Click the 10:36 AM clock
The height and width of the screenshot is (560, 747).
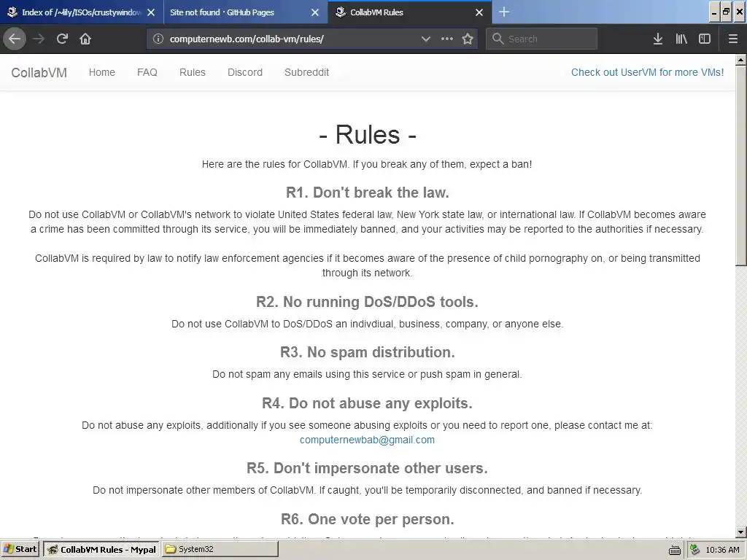tap(722, 550)
